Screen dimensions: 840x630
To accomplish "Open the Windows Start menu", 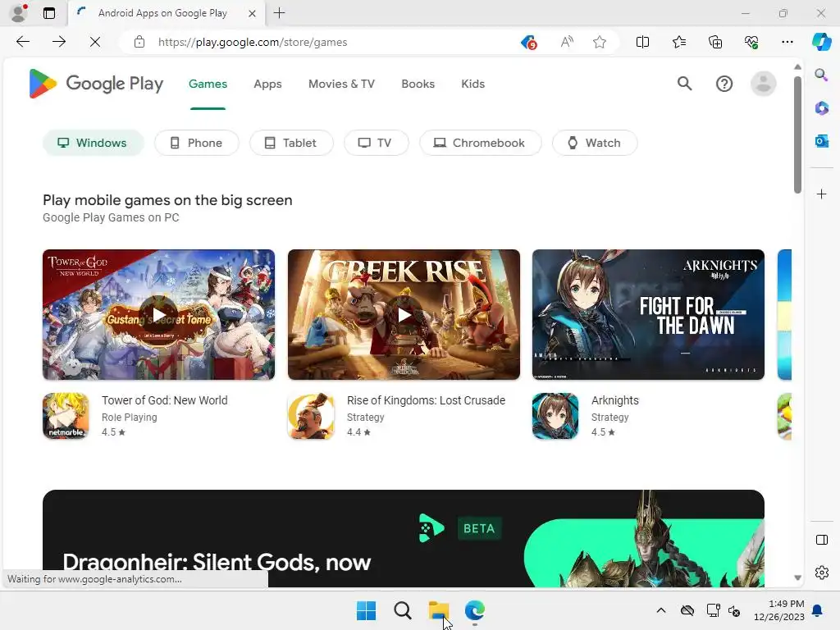I will click(x=367, y=610).
